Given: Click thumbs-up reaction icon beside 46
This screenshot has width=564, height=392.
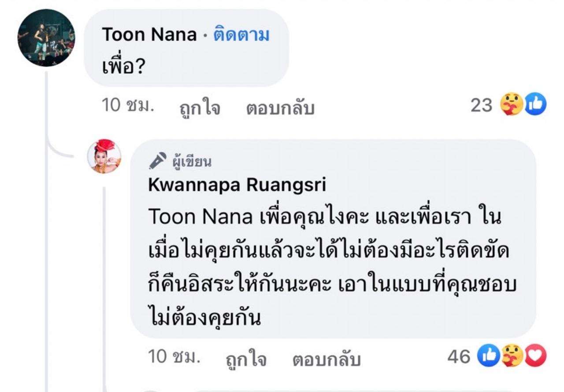Looking at the screenshot, I should click(489, 356).
